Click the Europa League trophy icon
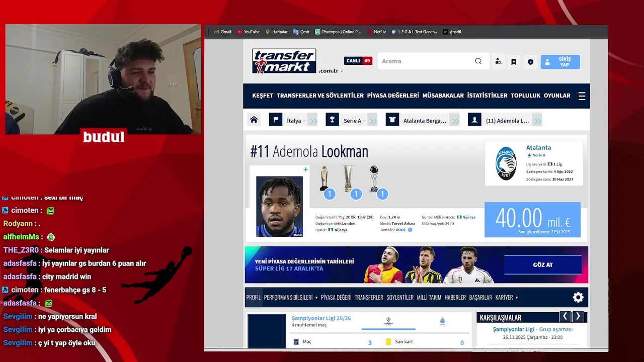 point(348,179)
